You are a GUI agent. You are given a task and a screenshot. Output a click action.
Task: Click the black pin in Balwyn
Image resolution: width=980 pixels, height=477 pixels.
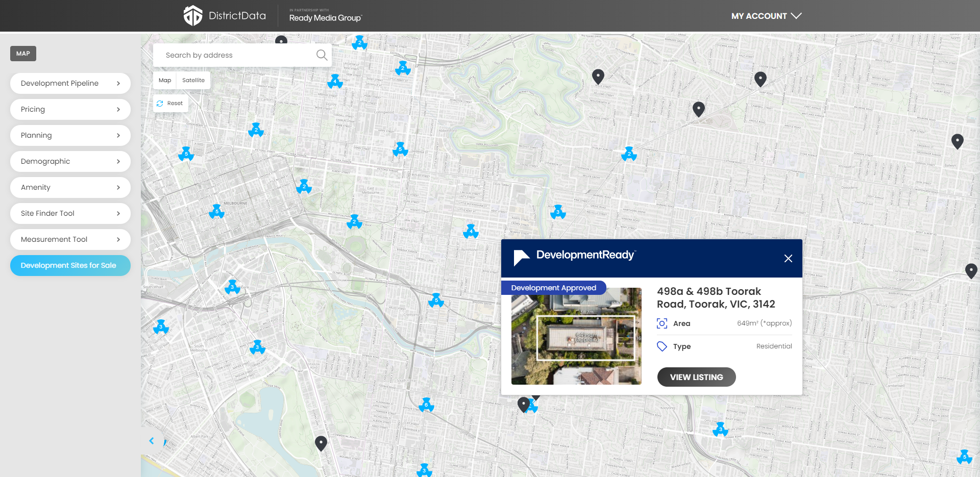tap(958, 141)
